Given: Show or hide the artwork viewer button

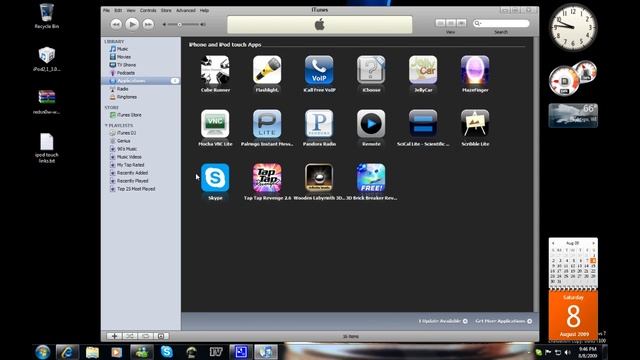Looking at the screenshot, I should (161, 336).
